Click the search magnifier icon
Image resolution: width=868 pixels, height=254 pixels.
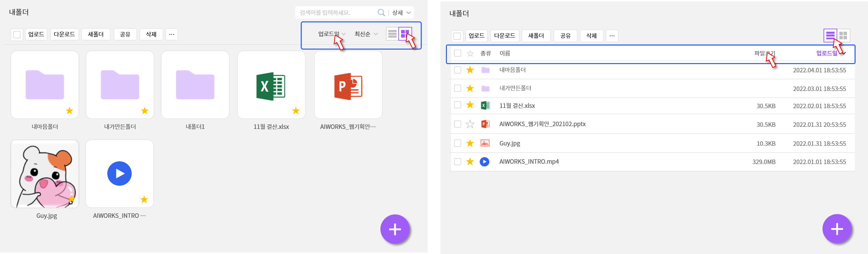pos(381,13)
